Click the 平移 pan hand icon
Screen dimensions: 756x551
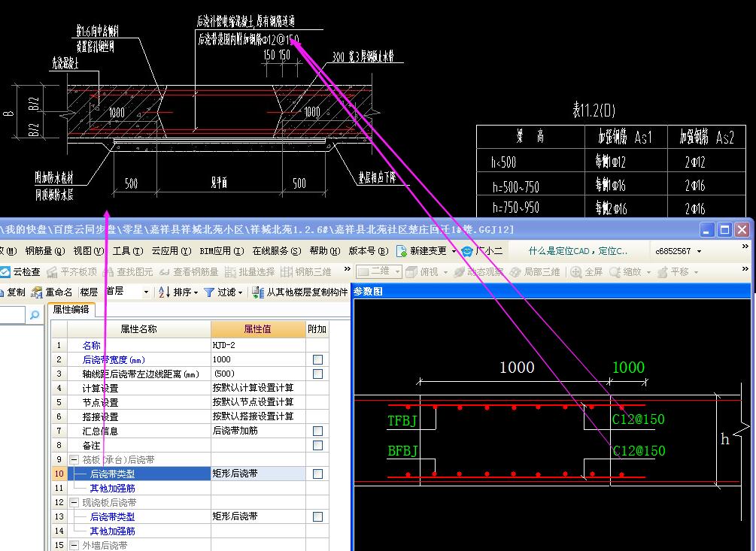(663, 272)
